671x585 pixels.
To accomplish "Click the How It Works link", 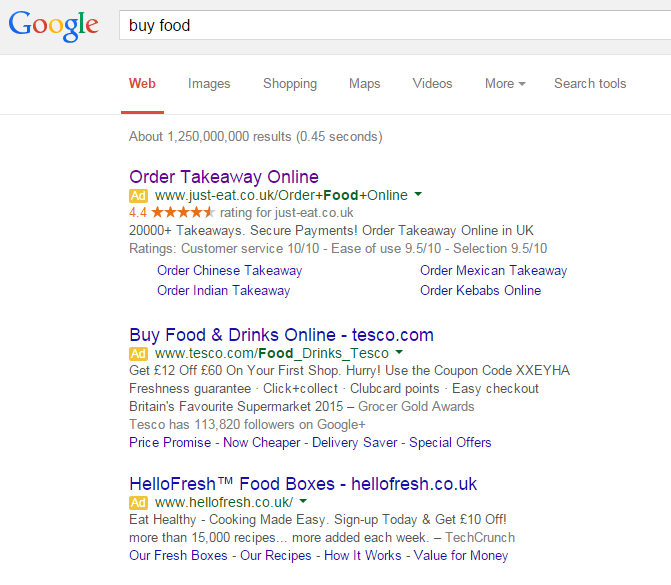I will coord(362,555).
